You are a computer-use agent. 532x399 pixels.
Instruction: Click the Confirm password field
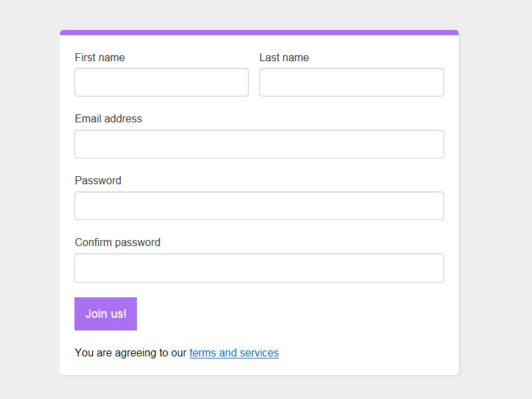pyautogui.click(x=259, y=267)
